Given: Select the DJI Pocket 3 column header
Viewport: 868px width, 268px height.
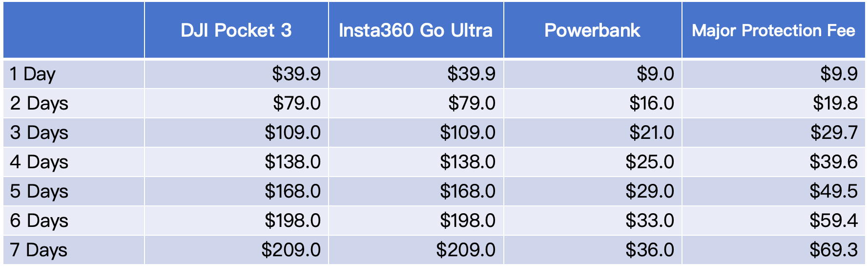Looking at the screenshot, I should (236, 30).
